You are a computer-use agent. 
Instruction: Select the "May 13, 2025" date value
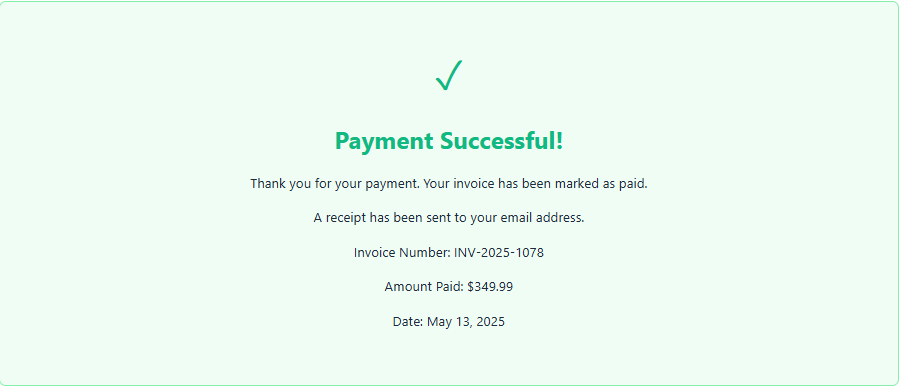(x=466, y=322)
